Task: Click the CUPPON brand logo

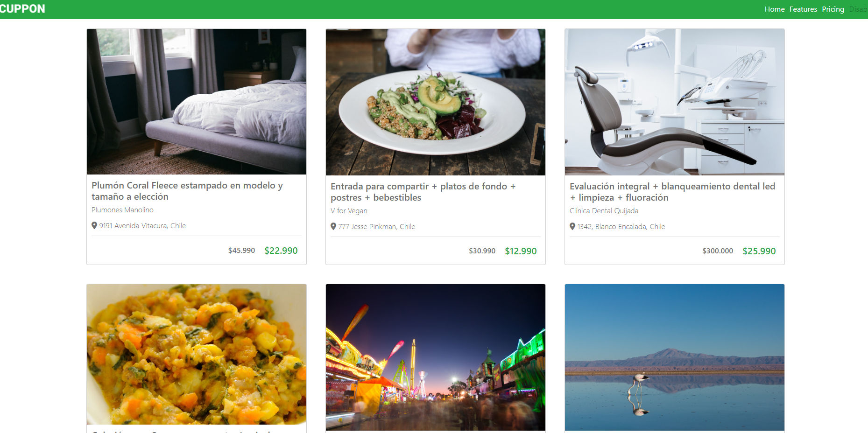Action: (22, 9)
